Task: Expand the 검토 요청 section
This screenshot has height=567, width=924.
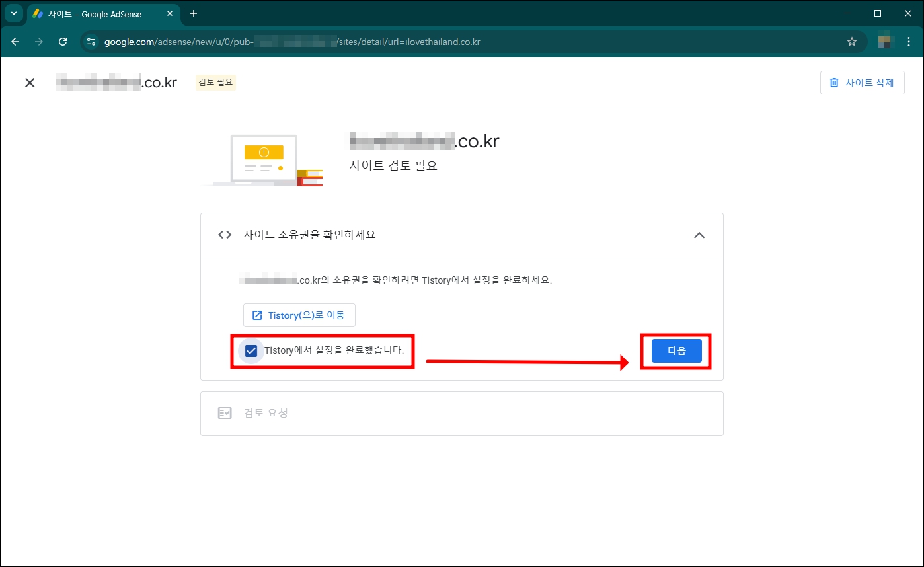Action: [x=463, y=413]
